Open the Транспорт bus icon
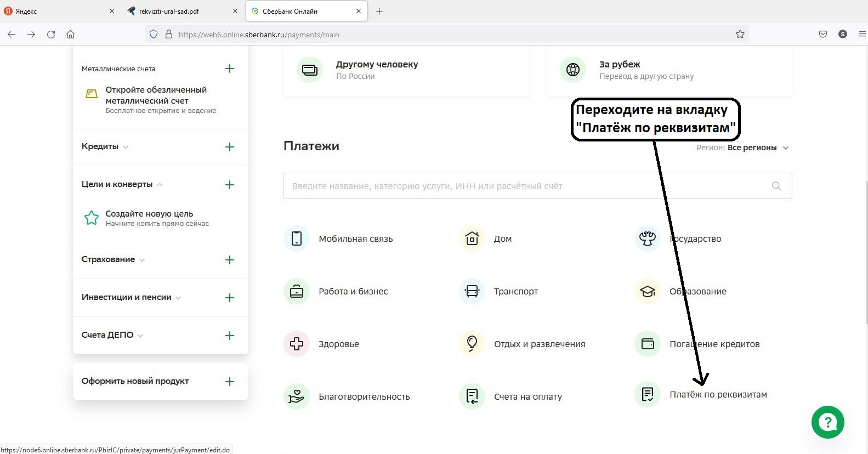Screen dimensions: 868x454 [472, 291]
